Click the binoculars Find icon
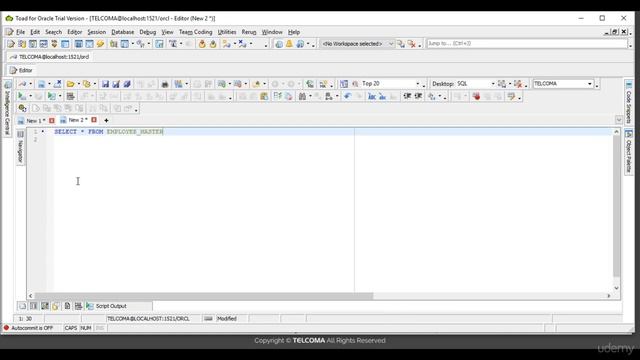 point(302,96)
